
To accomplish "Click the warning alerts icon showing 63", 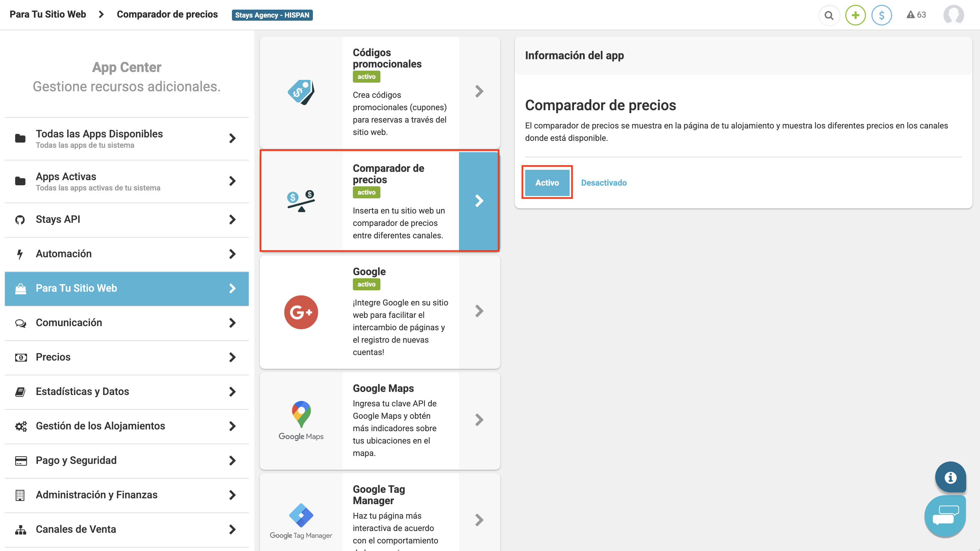I will tap(916, 15).
